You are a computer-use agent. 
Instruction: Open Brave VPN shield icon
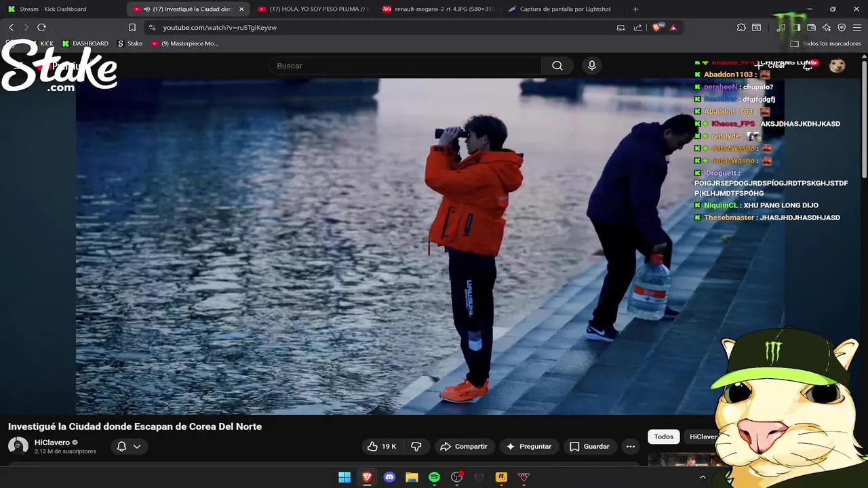click(x=842, y=28)
